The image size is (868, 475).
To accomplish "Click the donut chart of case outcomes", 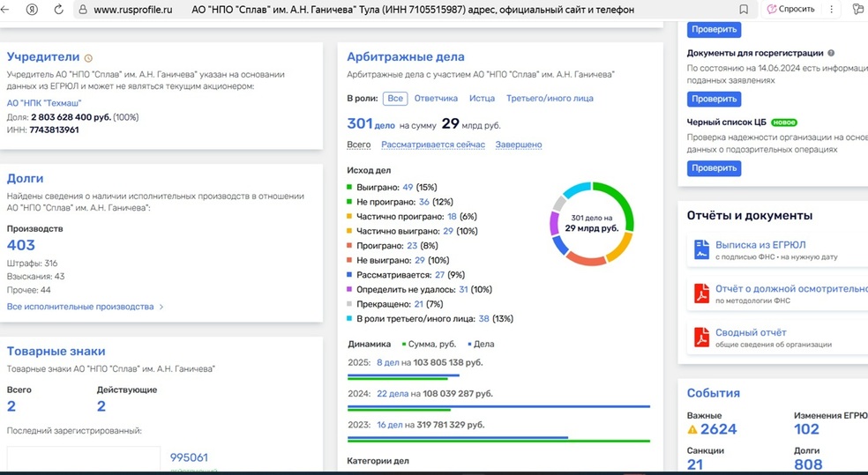I will 592,223.
